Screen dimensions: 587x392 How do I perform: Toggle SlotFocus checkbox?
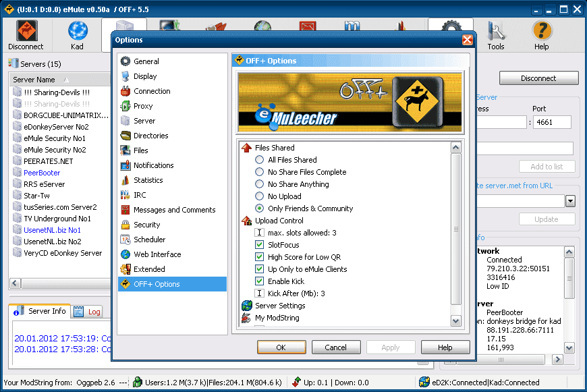(259, 245)
